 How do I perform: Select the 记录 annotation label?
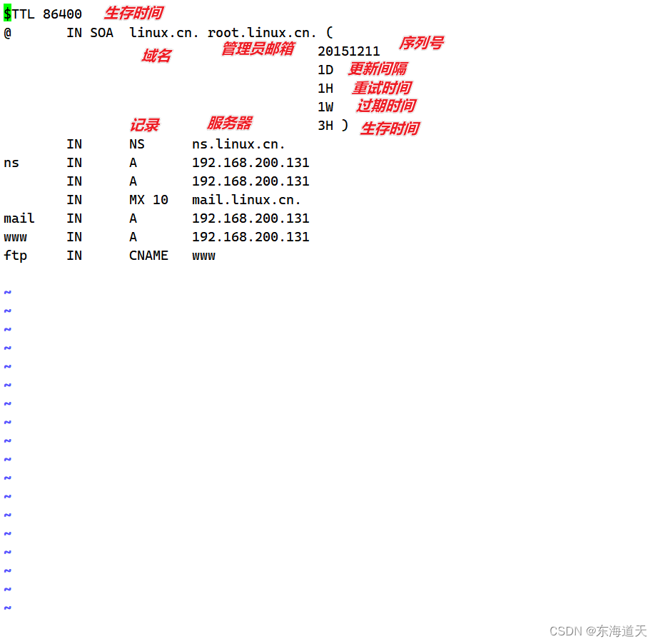pyautogui.click(x=144, y=124)
